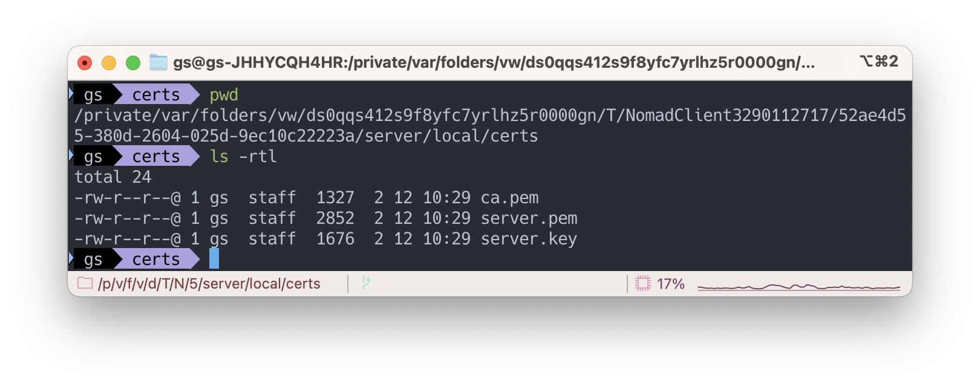
Task: Click the window title text
Action: [x=494, y=62]
